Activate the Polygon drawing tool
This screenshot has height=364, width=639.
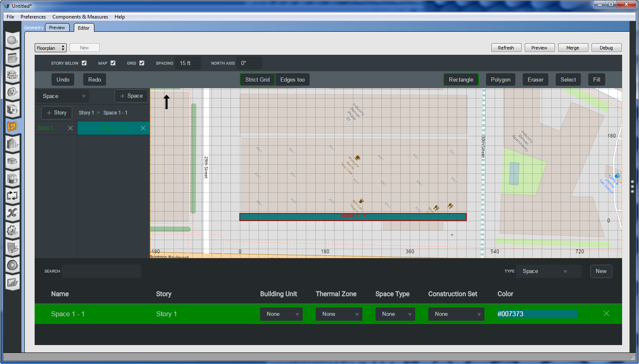tap(500, 79)
